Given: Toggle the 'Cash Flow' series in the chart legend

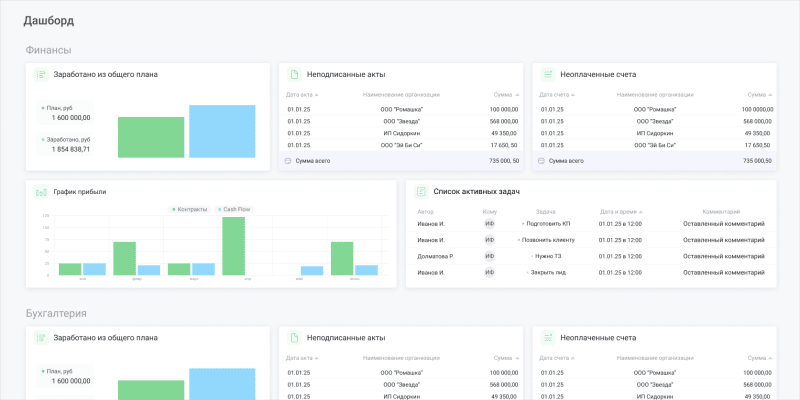Looking at the screenshot, I should 232,209.
